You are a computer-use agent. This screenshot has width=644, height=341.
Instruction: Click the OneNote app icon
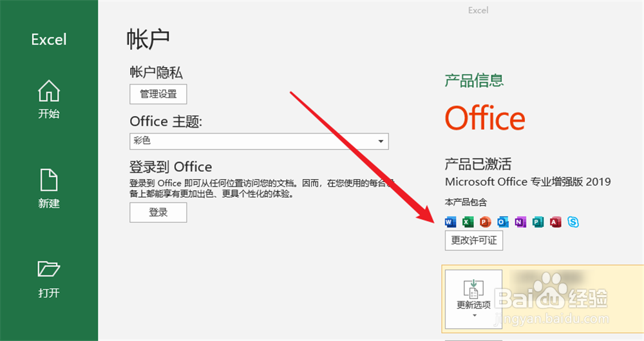(x=520, y=222)
